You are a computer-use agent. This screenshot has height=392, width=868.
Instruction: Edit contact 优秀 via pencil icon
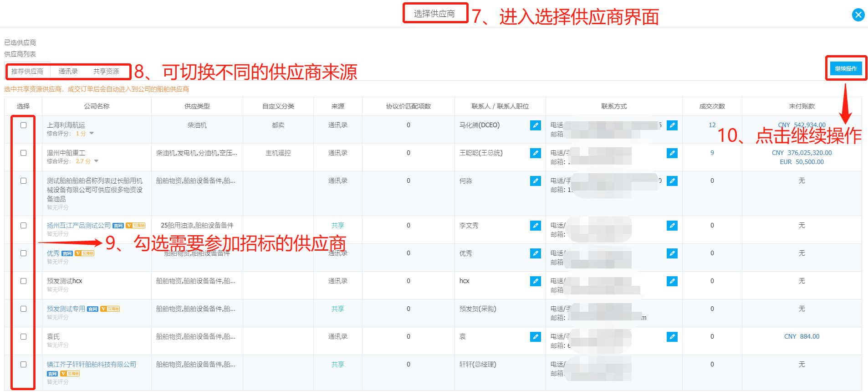(536, 253)
